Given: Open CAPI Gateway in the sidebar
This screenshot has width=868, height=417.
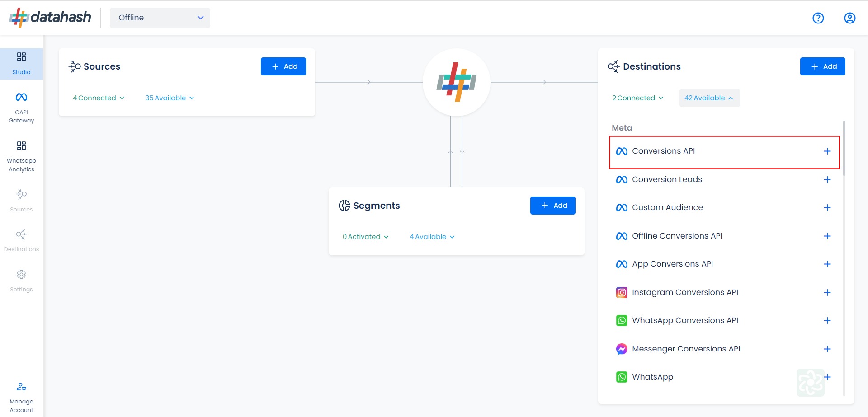Looking at the screenshot, I should click(x=21, y=108).
